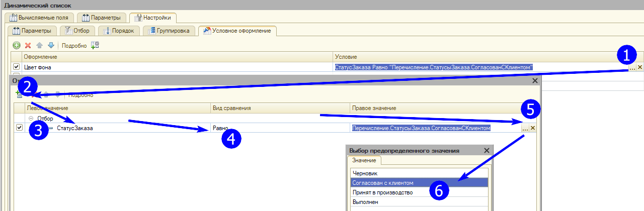
Task: Select Черновик in predefined value list
Action: (365, 173)
